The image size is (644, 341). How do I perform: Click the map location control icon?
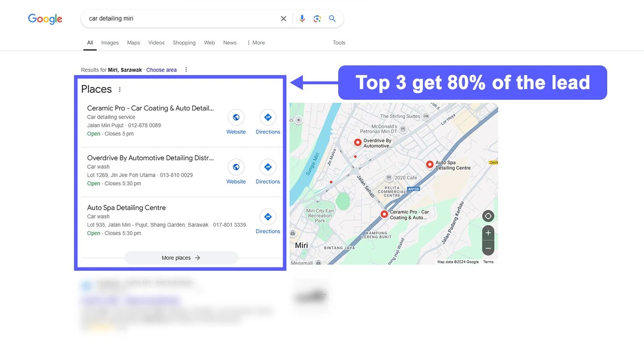[488, 216]
